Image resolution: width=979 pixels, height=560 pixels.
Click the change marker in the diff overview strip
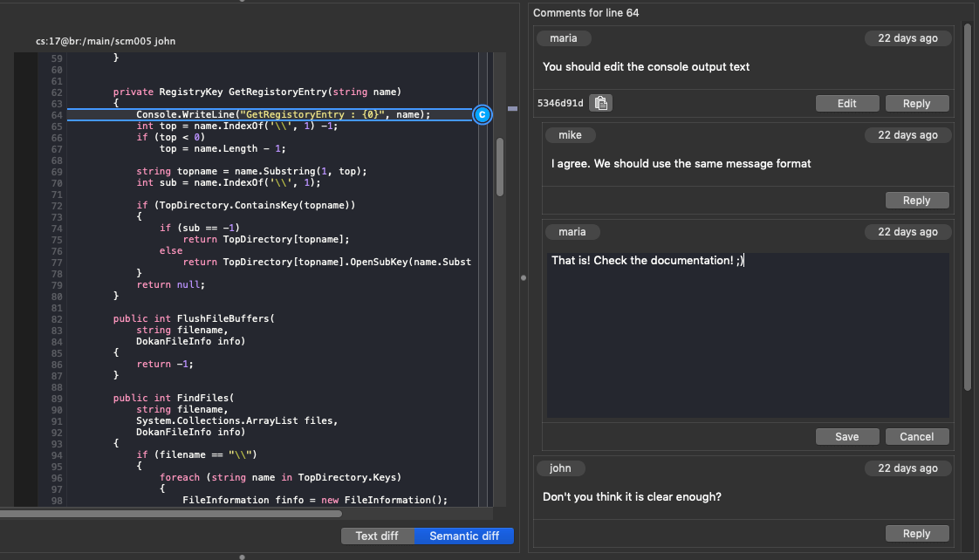[x=512, y=109]
